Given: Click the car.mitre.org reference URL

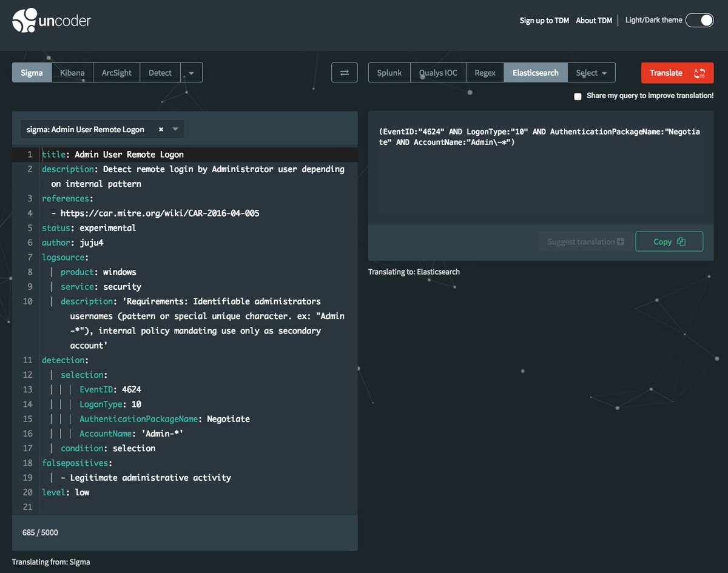Looking at the screenshot, I should (x=160, y=213).
